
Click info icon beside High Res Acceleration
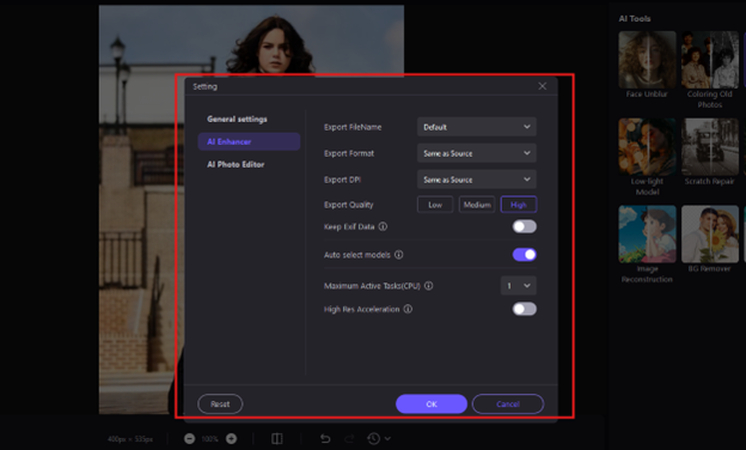point(408,309)
